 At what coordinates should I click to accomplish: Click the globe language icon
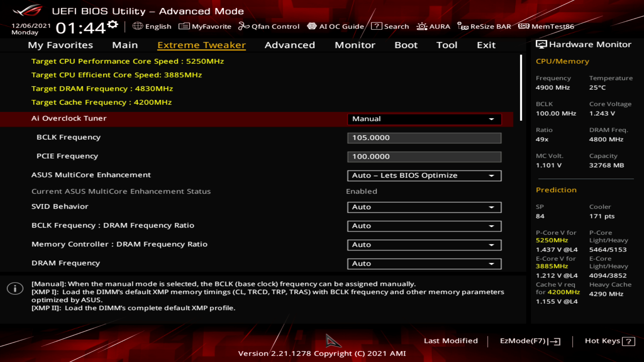coord(138,26)
